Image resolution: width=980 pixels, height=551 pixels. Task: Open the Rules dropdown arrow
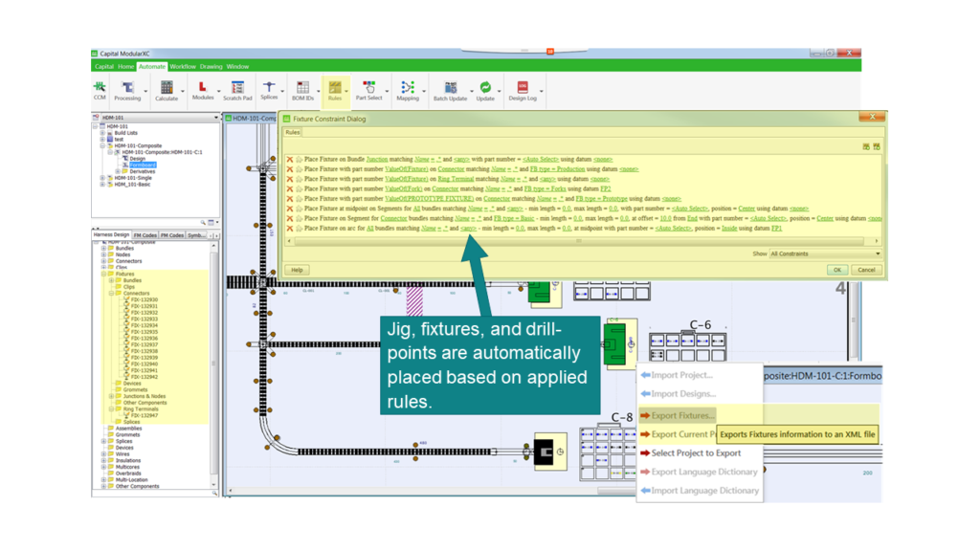click(346, 92)
